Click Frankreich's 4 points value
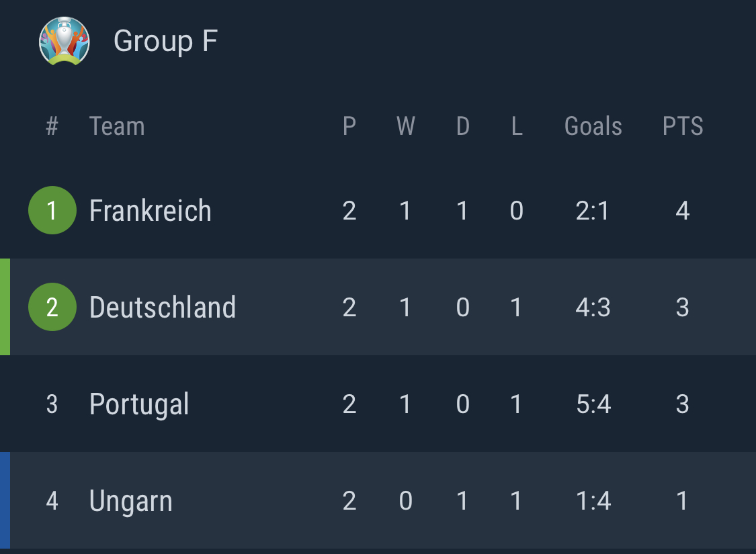756x554 pixels. point(682,211)
